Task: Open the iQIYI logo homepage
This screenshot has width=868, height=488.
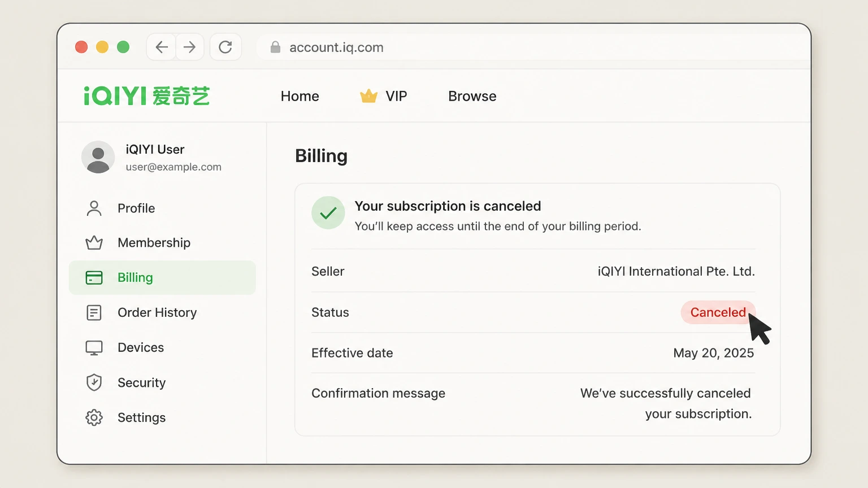Action: tap(147, 96)
